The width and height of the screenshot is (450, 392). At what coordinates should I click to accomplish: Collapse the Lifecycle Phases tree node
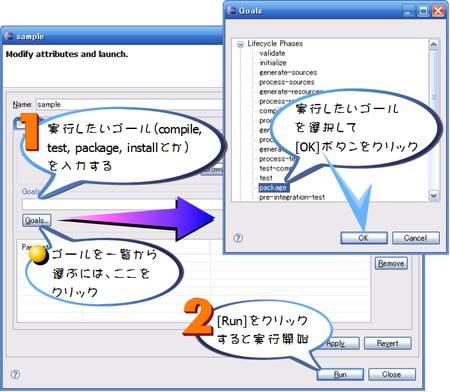pyautogui.click(x=240, y=44)
